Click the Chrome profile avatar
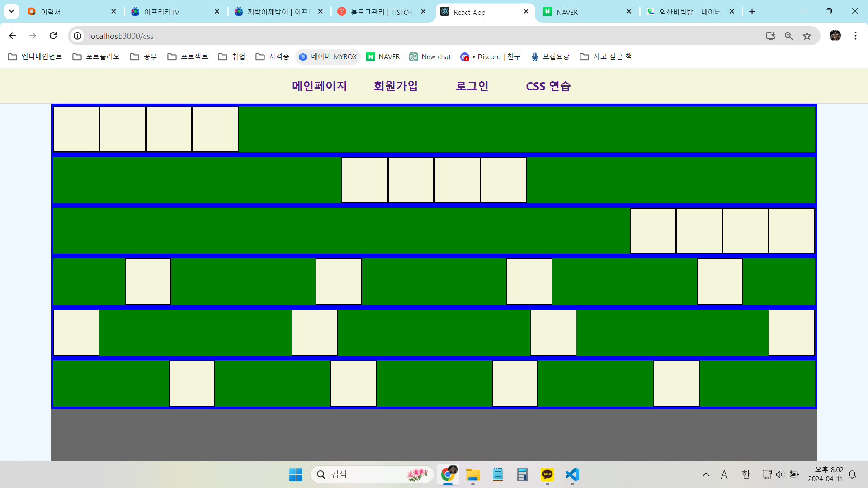868x488 pixels. (835, 36)
